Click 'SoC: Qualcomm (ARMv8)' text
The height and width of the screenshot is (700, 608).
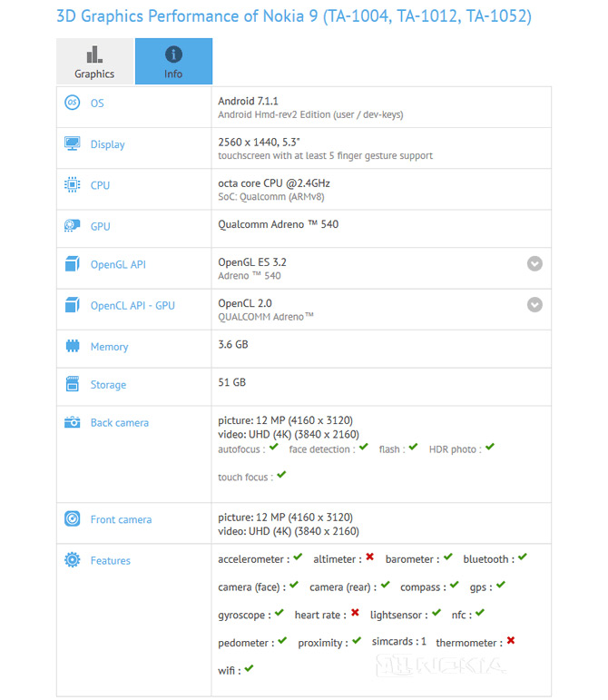tap(271, 197)
